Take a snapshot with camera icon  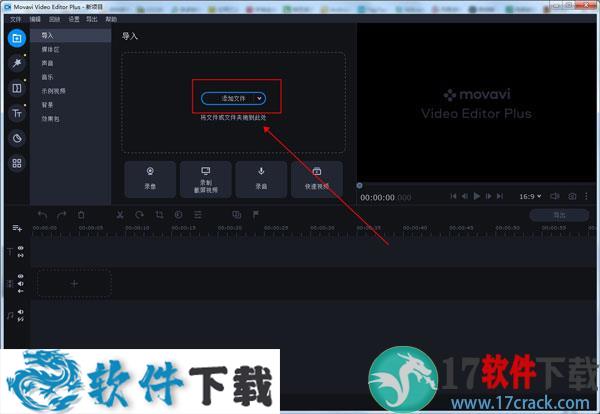click(x=572, y=196)
